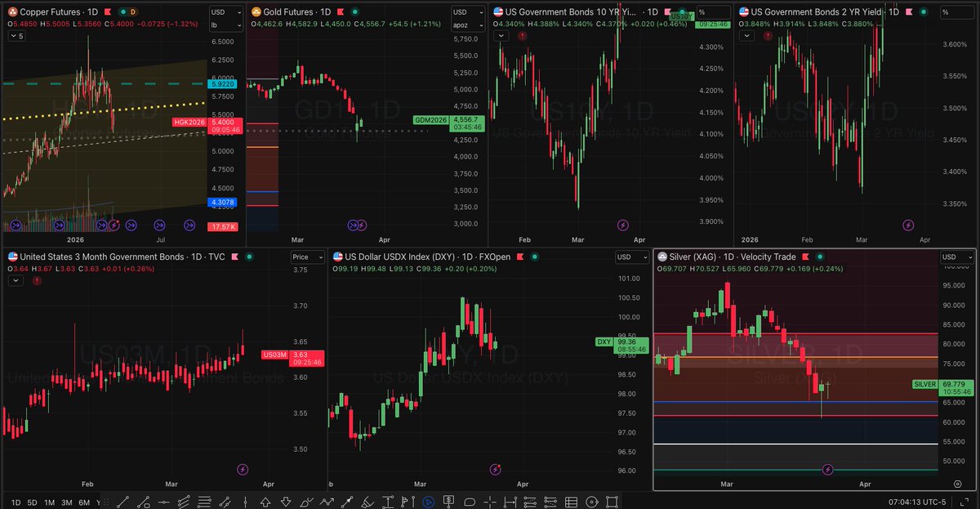980x509 pixels.
Task: Select the zigzag path drawing tool
Action: (x=327, y=501)
